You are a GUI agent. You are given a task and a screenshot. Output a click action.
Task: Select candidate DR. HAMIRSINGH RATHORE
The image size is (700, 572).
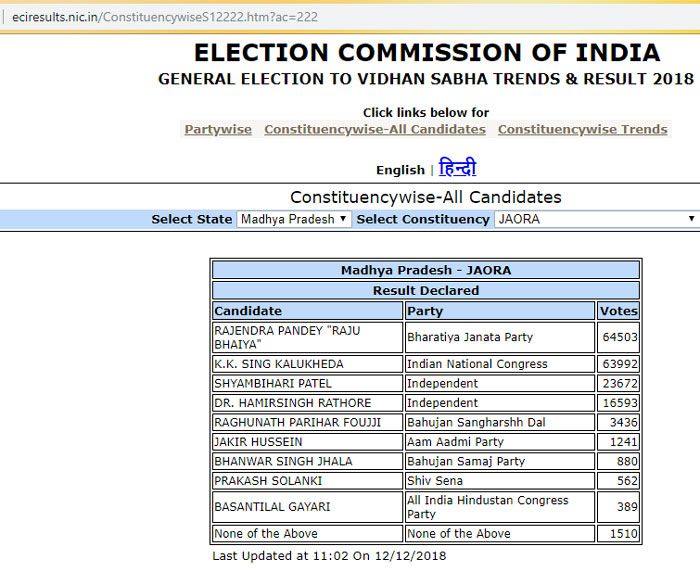pos(308,403)
